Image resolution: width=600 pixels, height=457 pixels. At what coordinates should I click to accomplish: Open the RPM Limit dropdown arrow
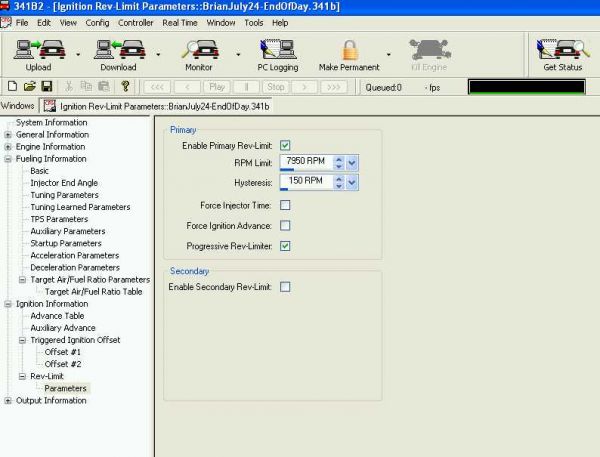point(352,162)
